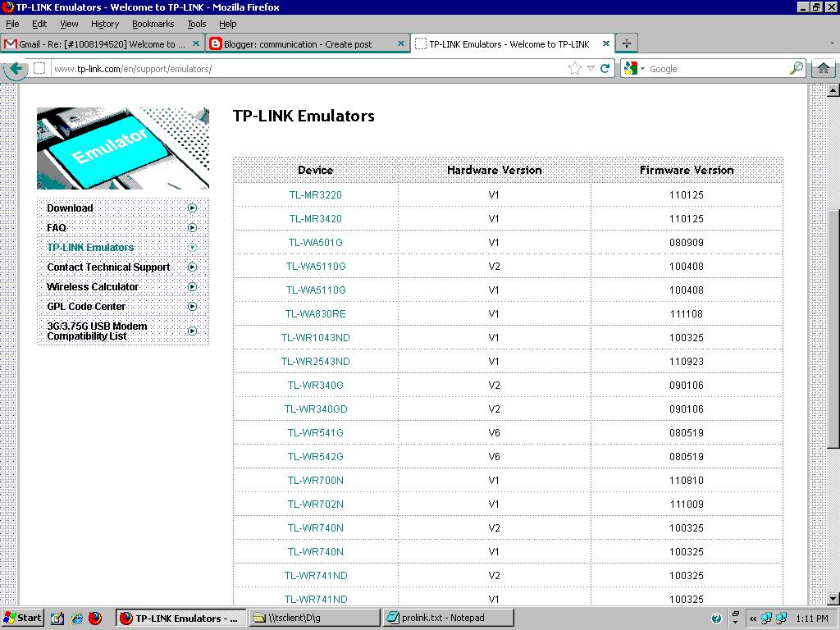The width and height of the screenshot is (840, 630).
Task: Open the TL-WR702N emulator link
Action: coord(316,504)
